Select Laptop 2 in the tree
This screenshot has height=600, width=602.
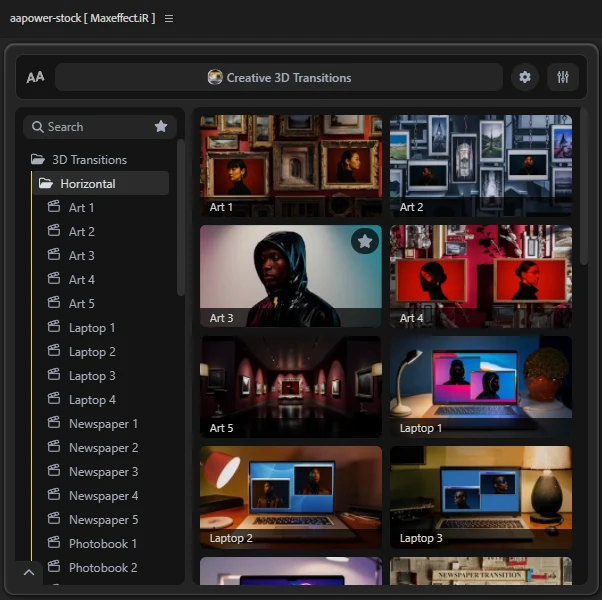92,352
